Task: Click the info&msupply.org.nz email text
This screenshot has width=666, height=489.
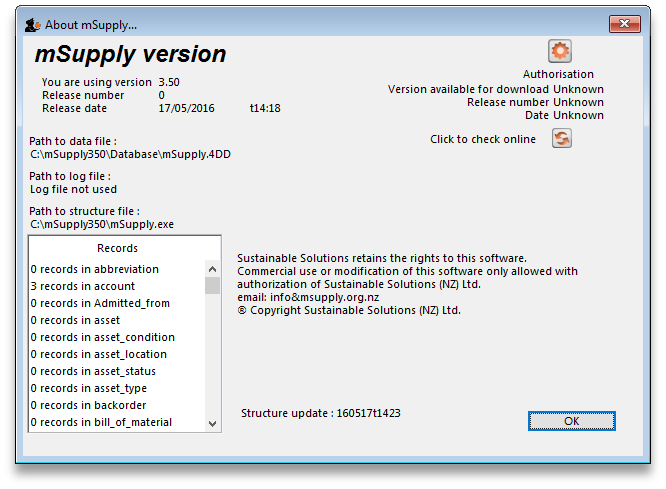Action: [x=324, y=297]
